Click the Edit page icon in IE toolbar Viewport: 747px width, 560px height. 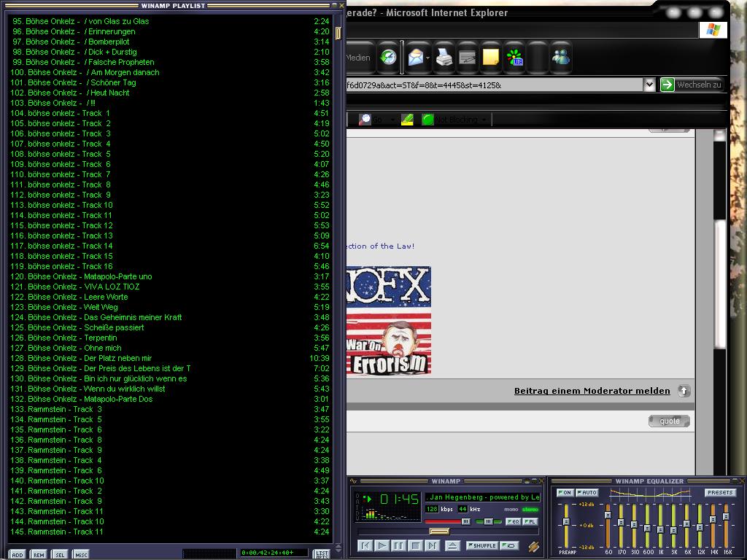468,58
